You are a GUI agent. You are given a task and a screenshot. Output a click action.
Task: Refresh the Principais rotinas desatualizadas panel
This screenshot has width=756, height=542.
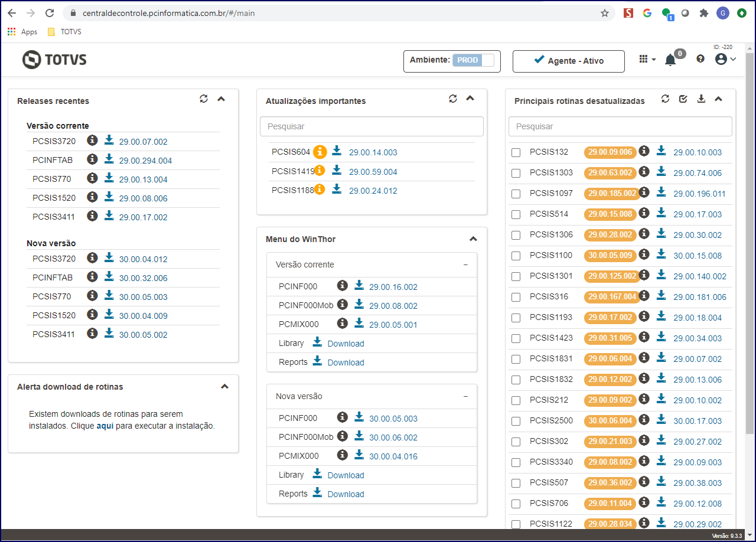pyautogui.click(x=665, y=99)
